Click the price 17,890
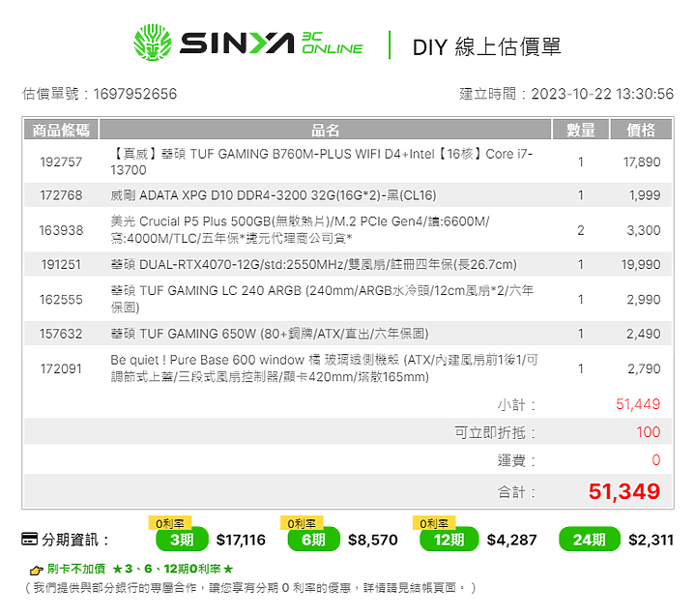Viewport: 696px width, 616px height. (642, 161)
